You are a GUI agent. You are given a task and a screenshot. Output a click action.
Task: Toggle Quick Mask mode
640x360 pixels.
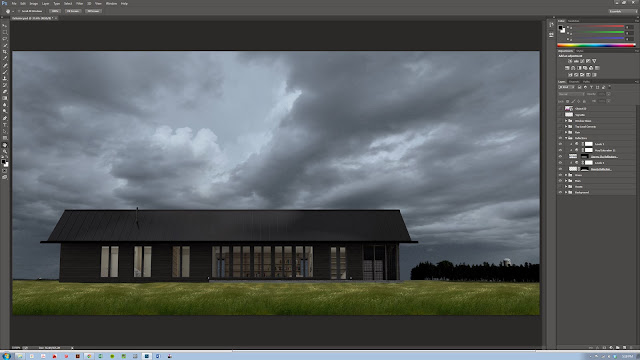5,171
